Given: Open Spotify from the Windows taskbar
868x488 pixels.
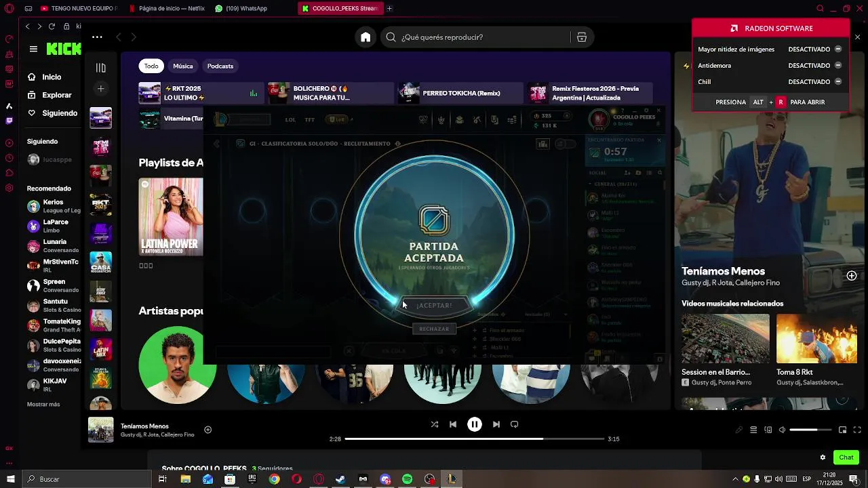Looking at the screenshot, I should (407, 479).
